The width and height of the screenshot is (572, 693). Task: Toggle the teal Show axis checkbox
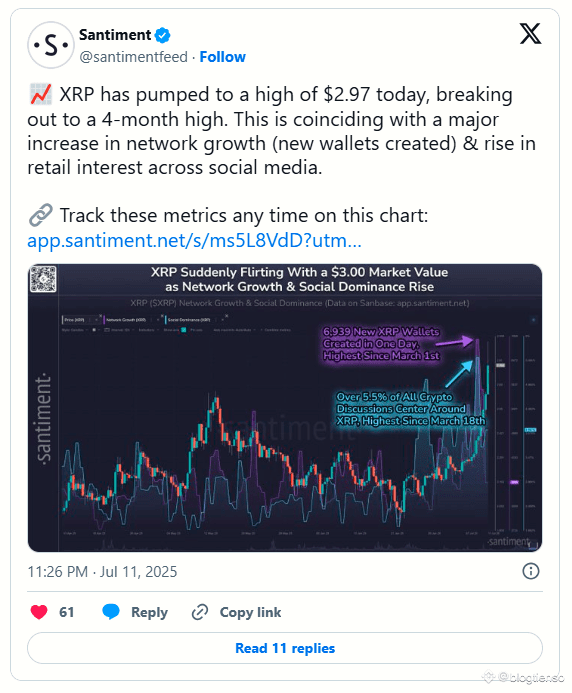183,330
